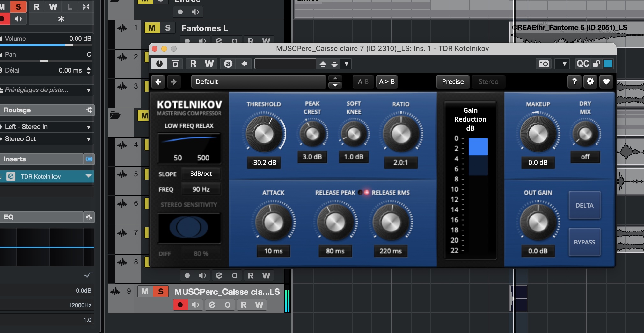Disable record arm on track 9

tap(180, 305)
